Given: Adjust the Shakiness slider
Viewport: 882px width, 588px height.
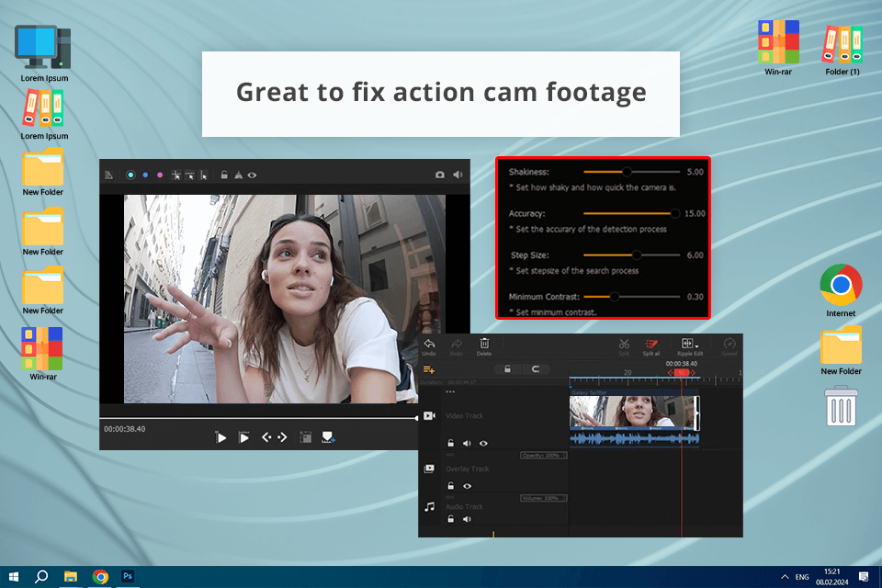Looking at the screenshot, I should (x=631, y=172).
